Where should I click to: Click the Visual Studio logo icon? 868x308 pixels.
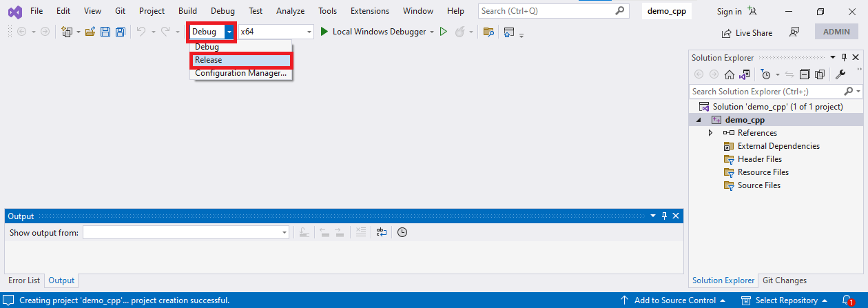14,11
